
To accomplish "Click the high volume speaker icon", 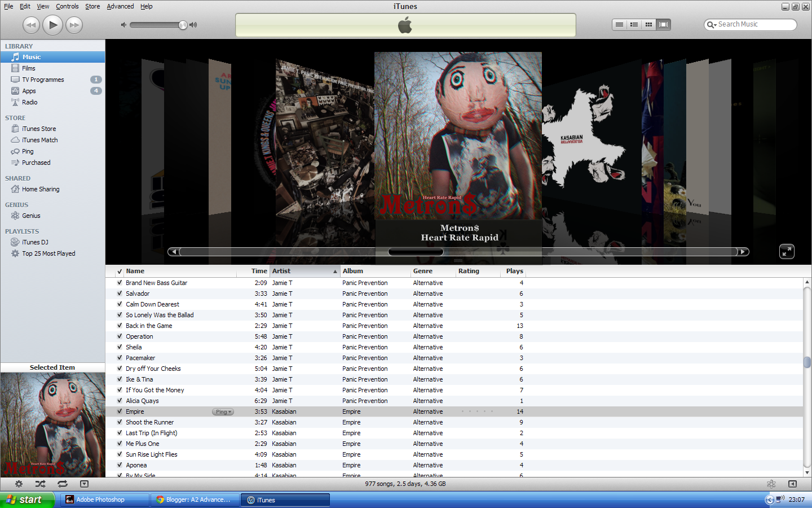I will tap(193, 25).
